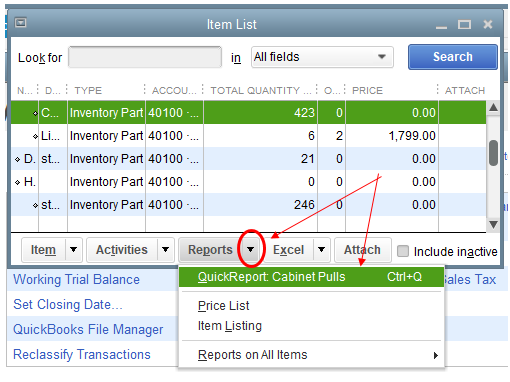This screenshot has width=510, height=382.
Task: Click the diamond icon beside the C... row
Action: (x=35, y=113)
